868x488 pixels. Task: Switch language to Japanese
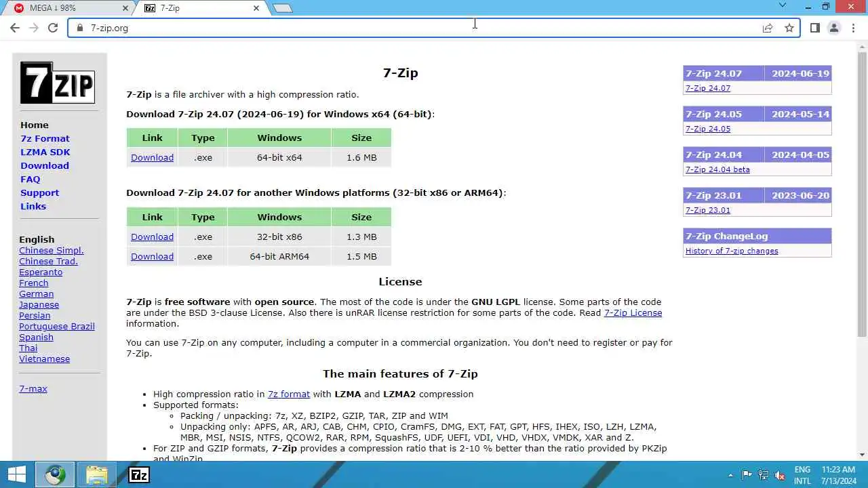pyautogui.click(x=39, y=304)
